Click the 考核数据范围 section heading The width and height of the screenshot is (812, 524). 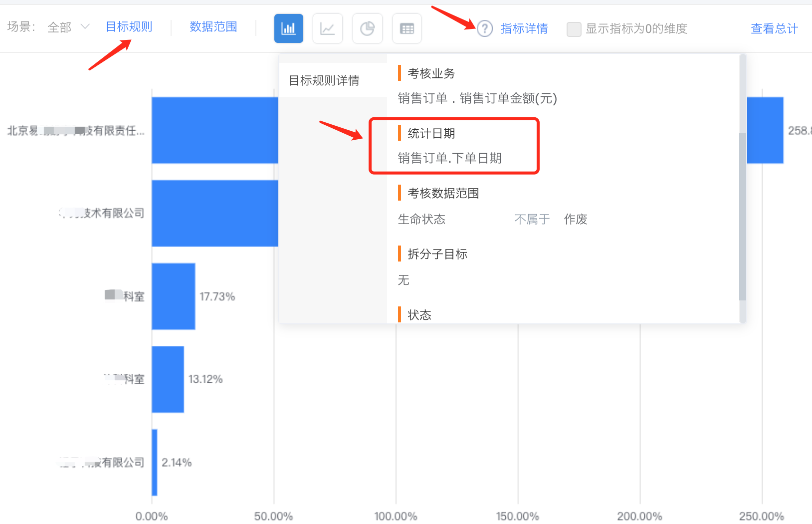pyautogui.click(x=443, y=193)
